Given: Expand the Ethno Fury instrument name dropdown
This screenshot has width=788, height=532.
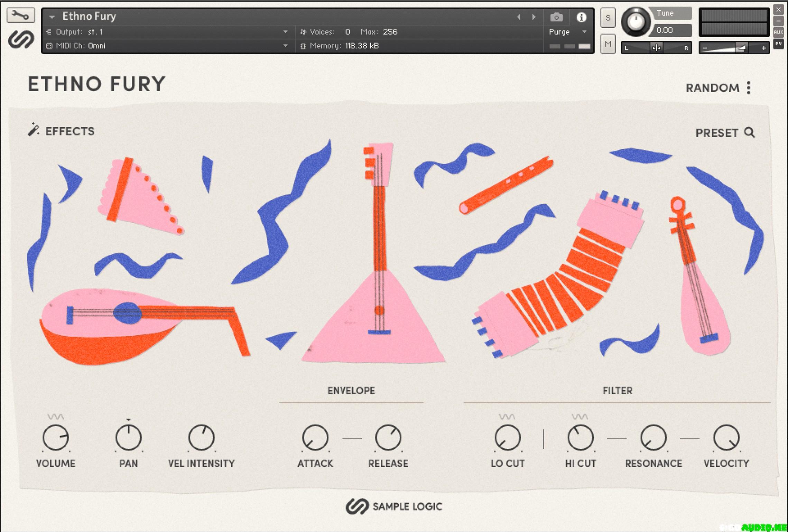Looking at the screenshot, I should [x=52, y=17].
